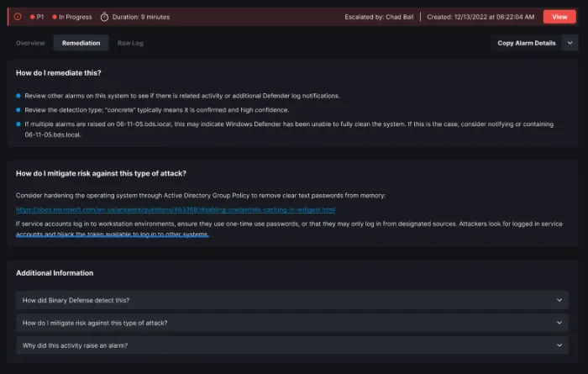The height and width of the screenshot is (374, 588).
Task: Click the In Progress status dot
Action: click(55, 16)
